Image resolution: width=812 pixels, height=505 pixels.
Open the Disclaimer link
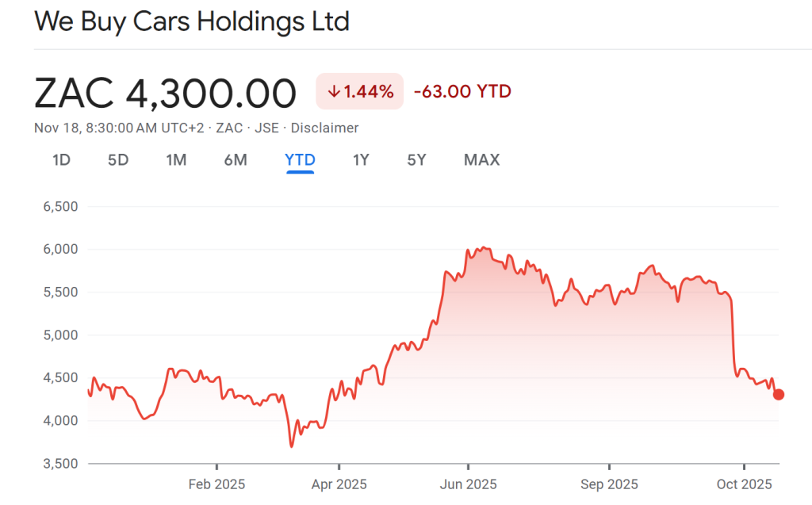[x=324, y=128]
